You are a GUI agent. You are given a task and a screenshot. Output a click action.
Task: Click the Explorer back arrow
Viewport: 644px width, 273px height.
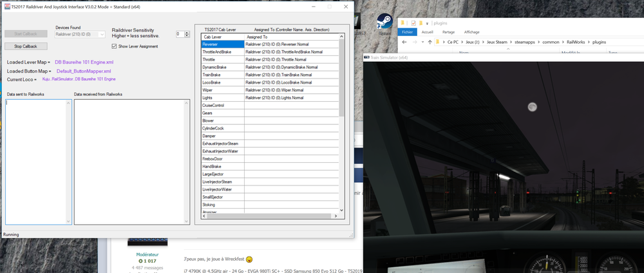point(404,42)
